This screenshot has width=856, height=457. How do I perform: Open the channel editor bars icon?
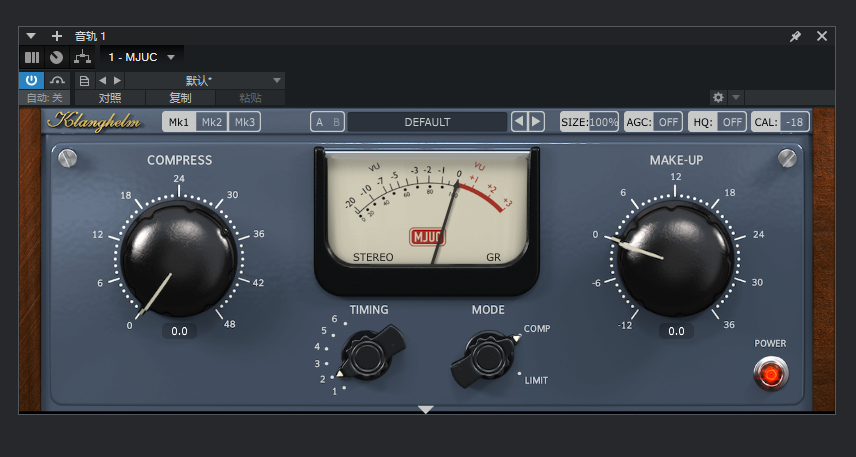[32, 57]
